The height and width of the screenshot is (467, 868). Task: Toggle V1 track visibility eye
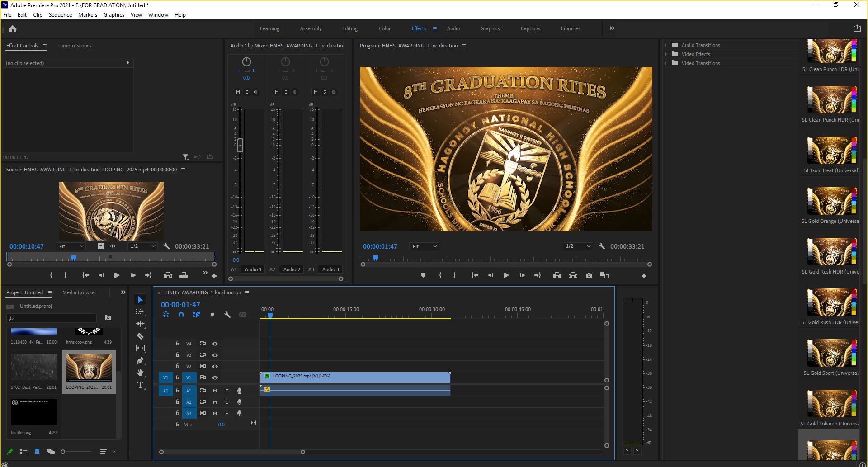tap(215, 377)
